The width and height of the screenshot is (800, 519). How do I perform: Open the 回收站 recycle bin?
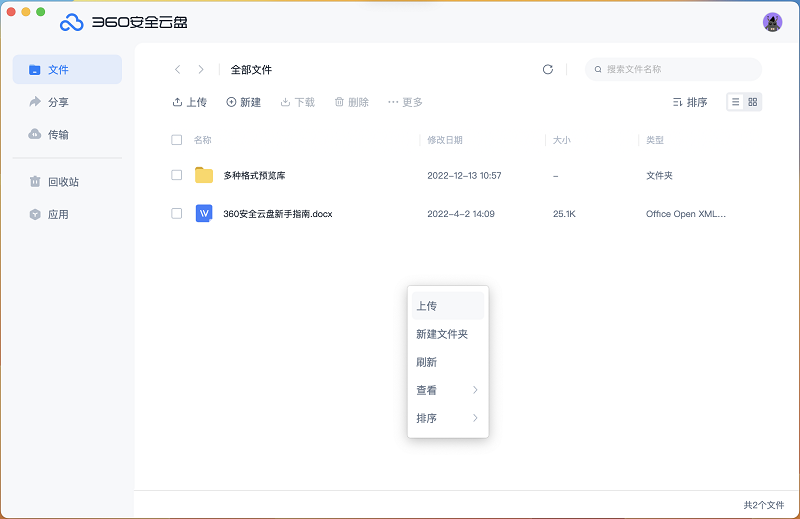(x=62, y=182)
